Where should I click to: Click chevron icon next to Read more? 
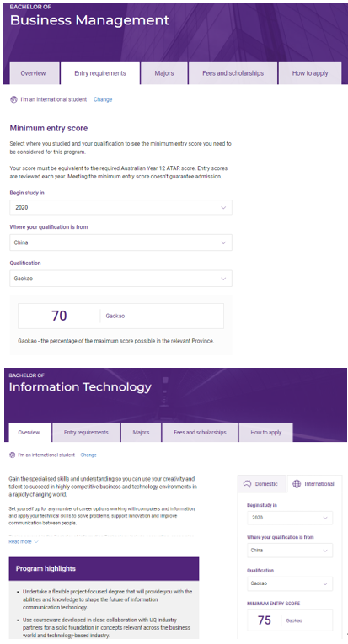click(x=36, y=542)
